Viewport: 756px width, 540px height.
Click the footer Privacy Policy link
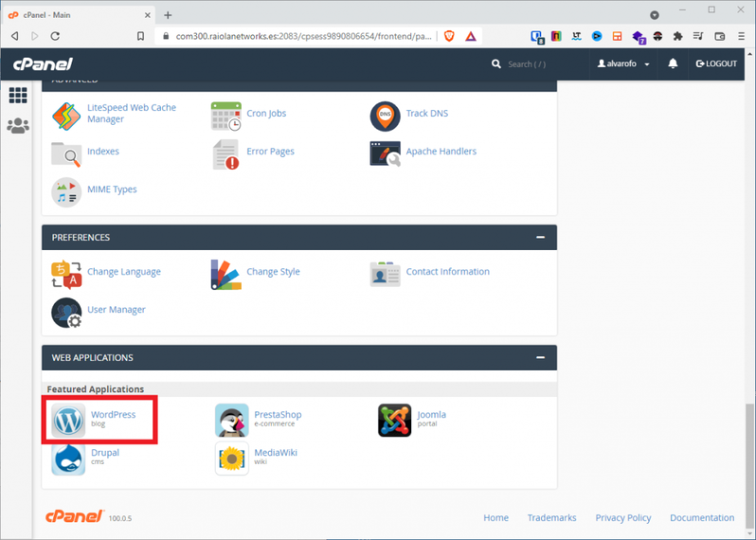[x=623, y=518]
